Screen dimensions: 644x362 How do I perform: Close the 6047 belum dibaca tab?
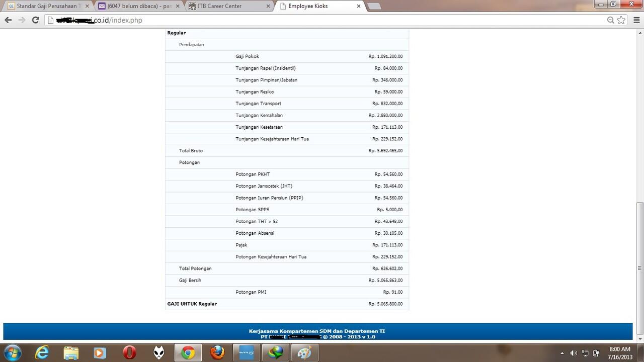click(177, 6)
